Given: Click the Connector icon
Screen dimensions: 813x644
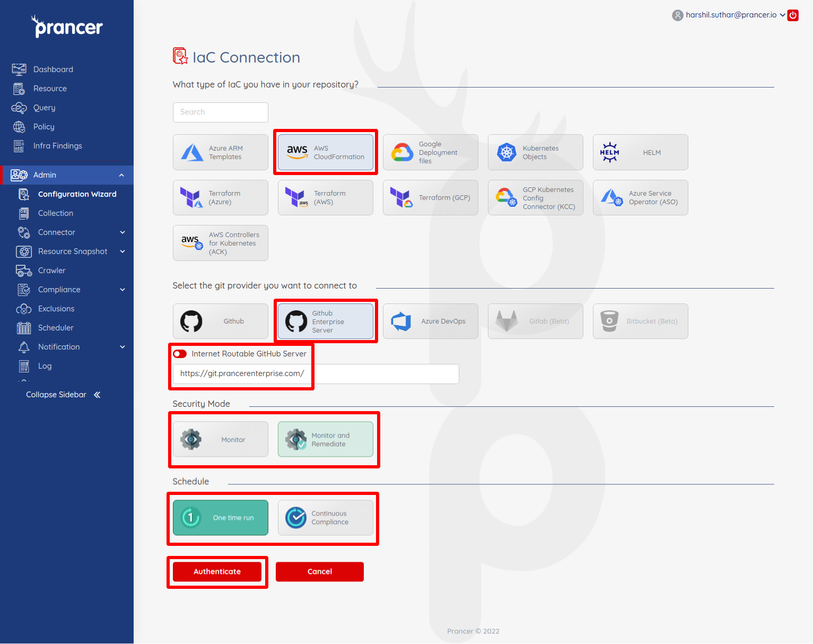Looking at the screenshot, I should click(x=24, y=232).
